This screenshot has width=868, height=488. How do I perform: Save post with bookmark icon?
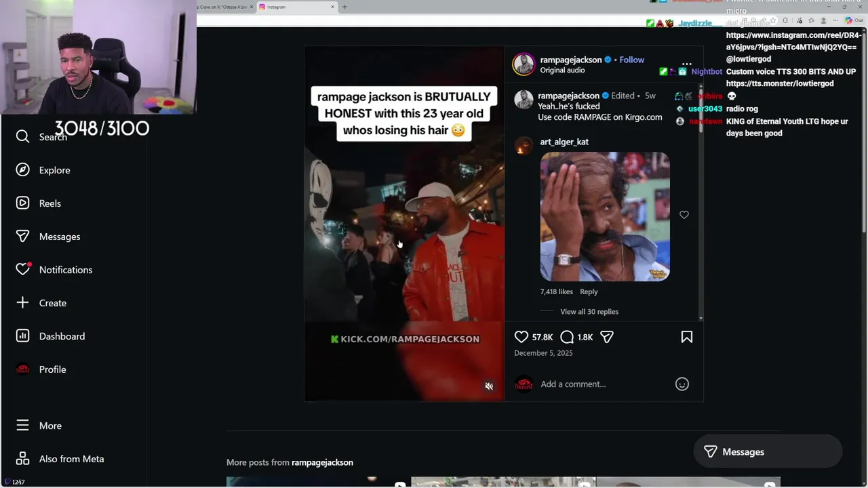coord(687,337)
